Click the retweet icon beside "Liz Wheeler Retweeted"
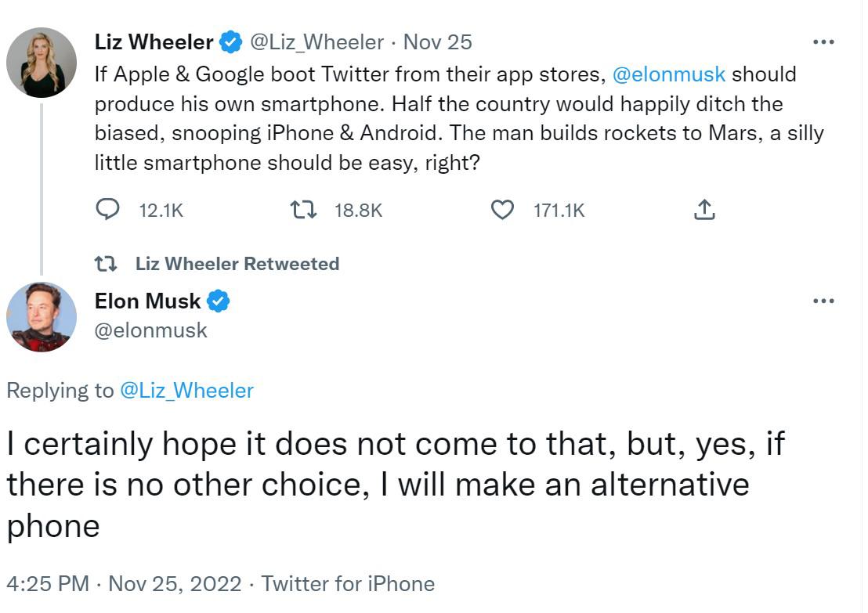Viewport: 868px width, 613px height. click(x=106, y=264)
